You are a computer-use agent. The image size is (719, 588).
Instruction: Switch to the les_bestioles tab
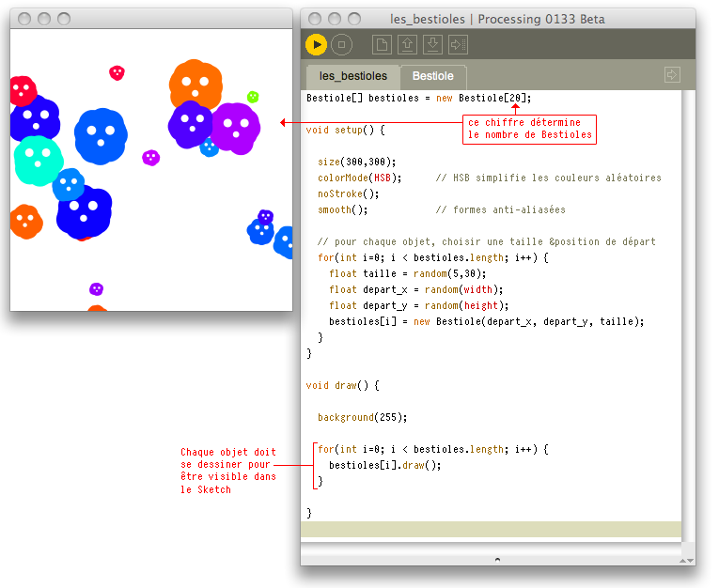click(352, 76)
